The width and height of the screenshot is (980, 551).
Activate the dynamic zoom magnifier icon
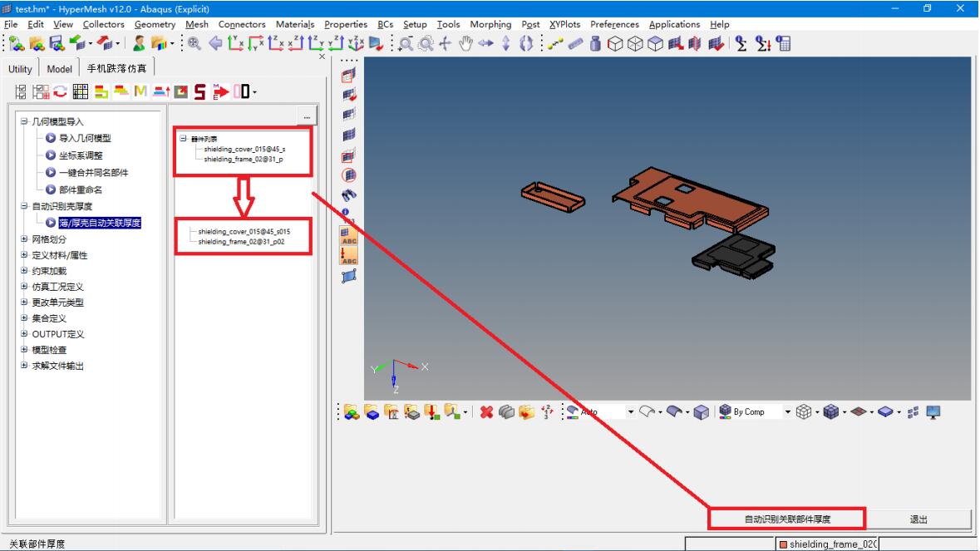pos(406,43)
